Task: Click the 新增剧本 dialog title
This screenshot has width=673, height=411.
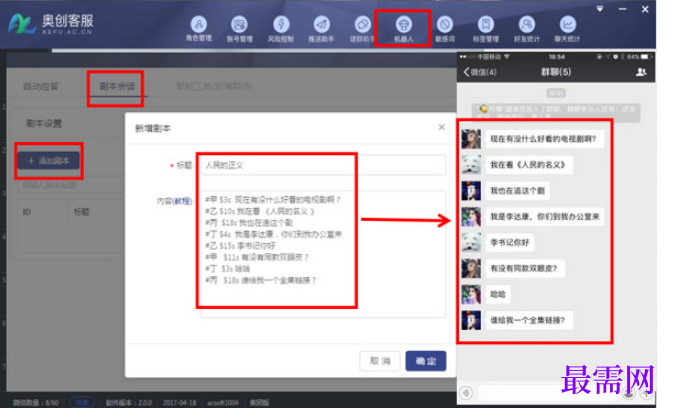Action: [x=153, y=128]
